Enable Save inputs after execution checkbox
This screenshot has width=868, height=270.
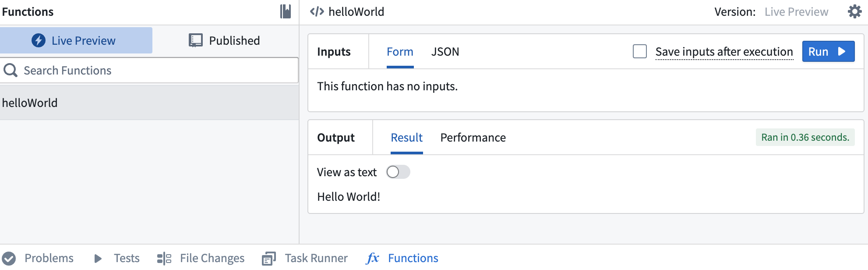[639, 52]
